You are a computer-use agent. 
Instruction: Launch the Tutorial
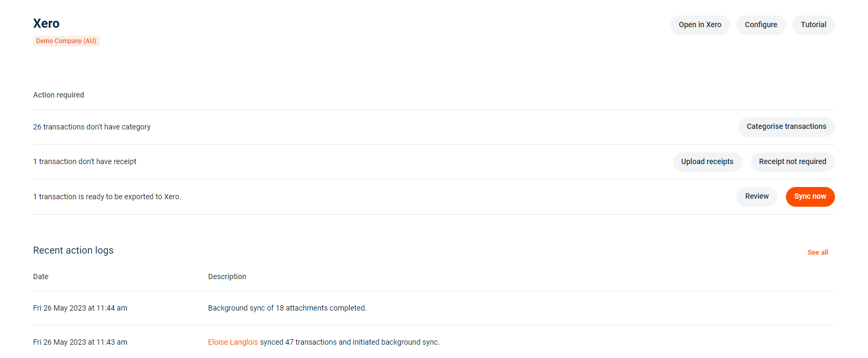[813, 25]
